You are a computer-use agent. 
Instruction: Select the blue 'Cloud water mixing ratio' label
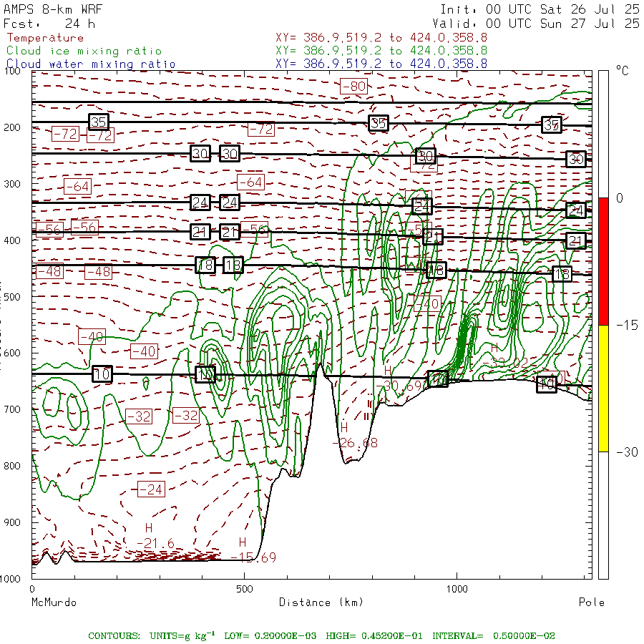click(x=91, y=64)
